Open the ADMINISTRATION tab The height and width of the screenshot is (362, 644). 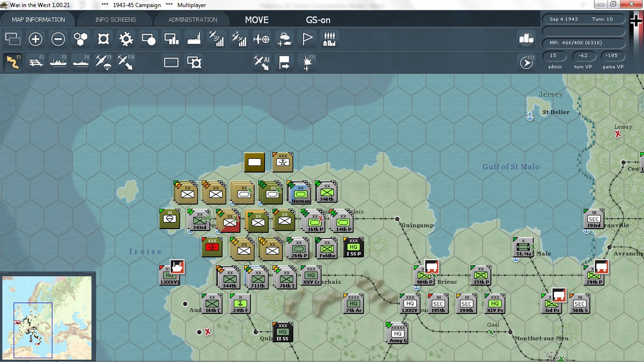click(193, 19)
